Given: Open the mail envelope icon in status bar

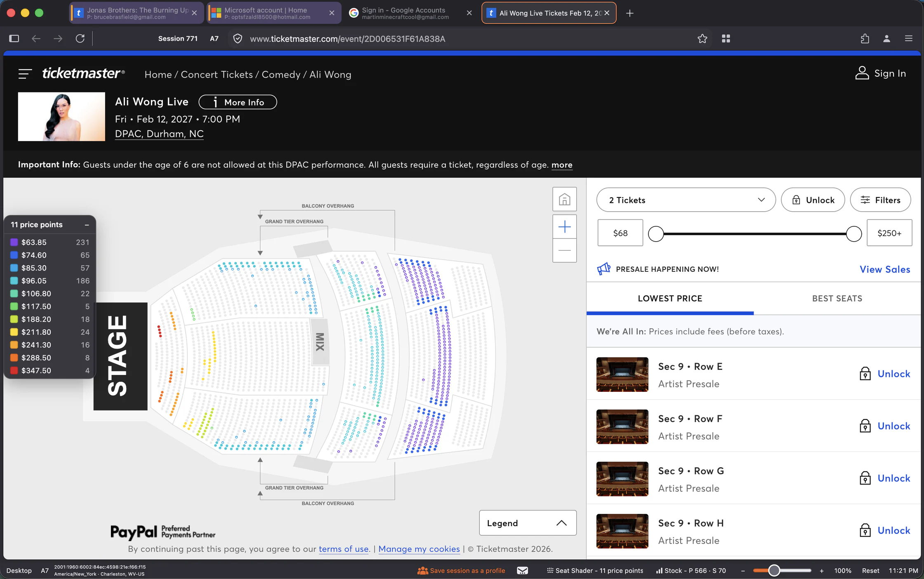Looking at the screenshot, I should click(522, 570).
